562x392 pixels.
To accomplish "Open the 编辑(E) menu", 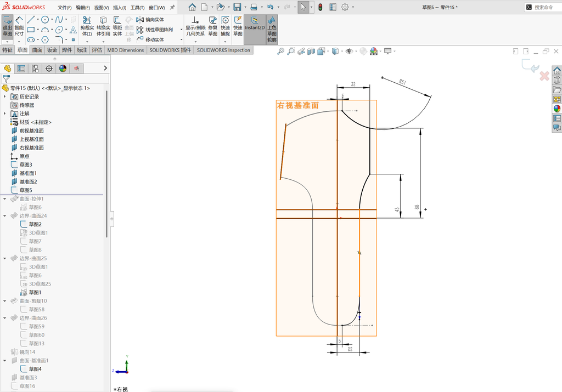I will click(83, 8).
